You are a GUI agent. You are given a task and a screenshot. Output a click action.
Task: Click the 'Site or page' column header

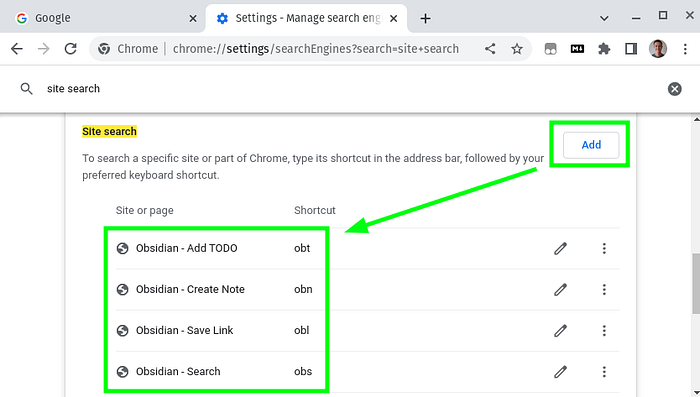tap(144, 210)
